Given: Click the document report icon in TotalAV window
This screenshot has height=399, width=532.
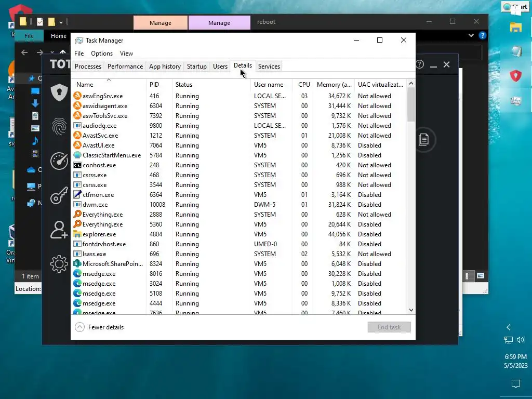Looking at the screenshot, I should (x=423, y=139).
